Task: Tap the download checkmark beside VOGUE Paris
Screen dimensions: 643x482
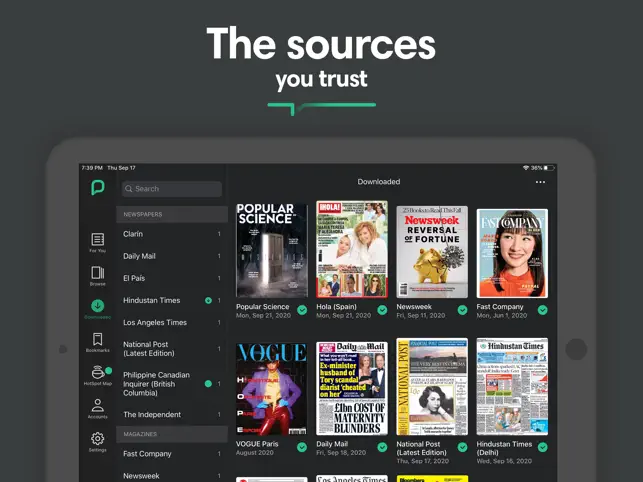Action: point(302,447)
